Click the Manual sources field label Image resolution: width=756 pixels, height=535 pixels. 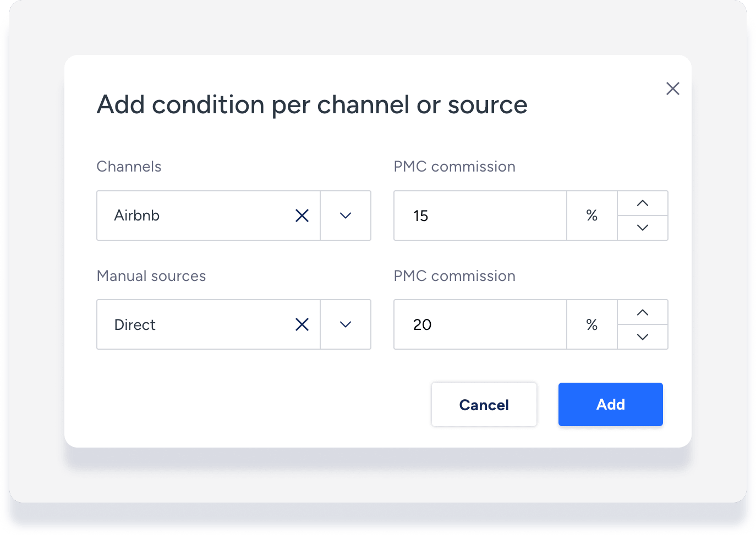click(151, 276)
